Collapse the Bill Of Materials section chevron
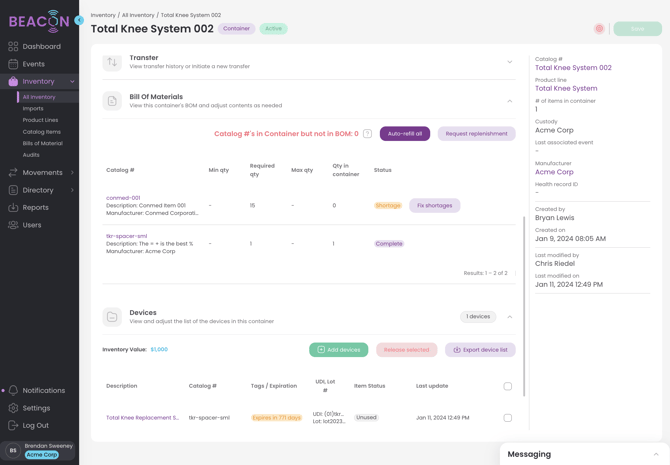 [x=510, y=101]
